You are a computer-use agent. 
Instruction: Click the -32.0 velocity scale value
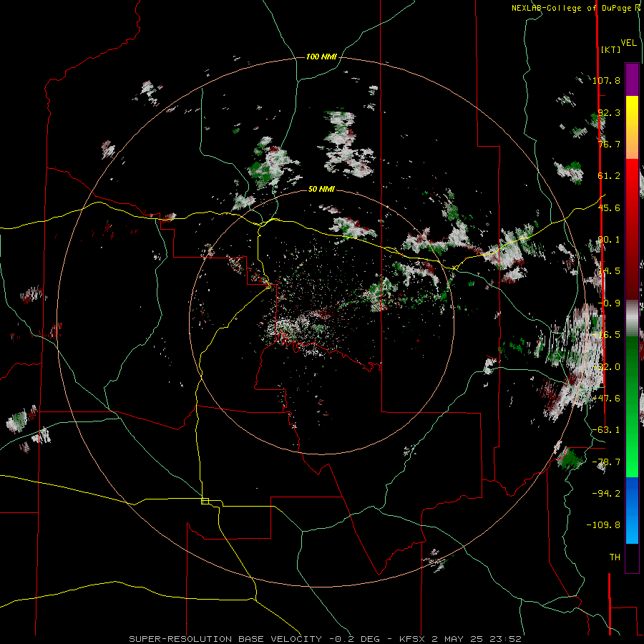point(606,367)
